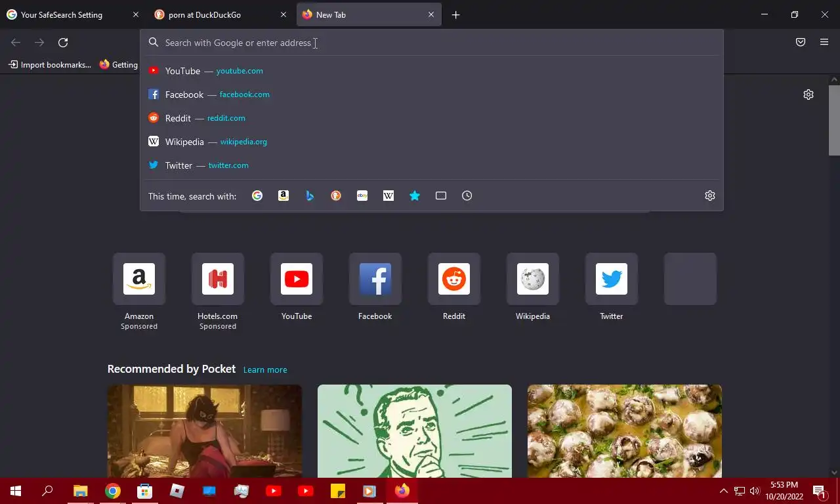Search this time with Bing icon

310,196
